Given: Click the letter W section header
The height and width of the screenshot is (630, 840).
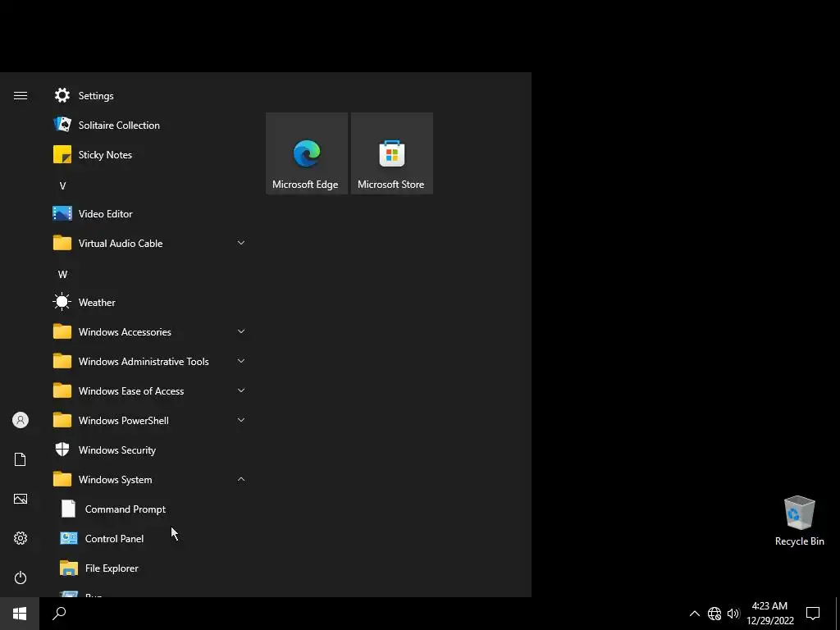Looking at the screenshot, I should (x=62, y=274).
